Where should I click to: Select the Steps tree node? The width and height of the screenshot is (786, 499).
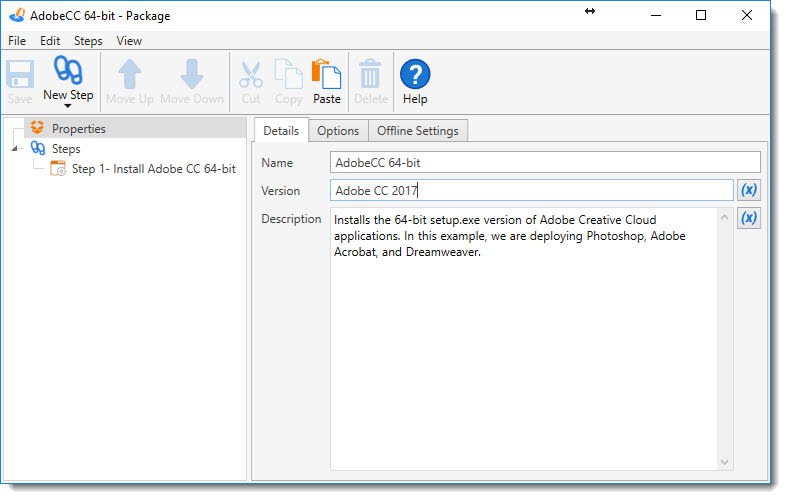66,149
